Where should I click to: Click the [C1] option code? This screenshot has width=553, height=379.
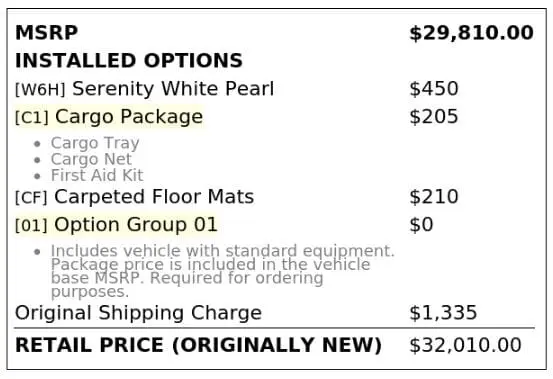32,117
